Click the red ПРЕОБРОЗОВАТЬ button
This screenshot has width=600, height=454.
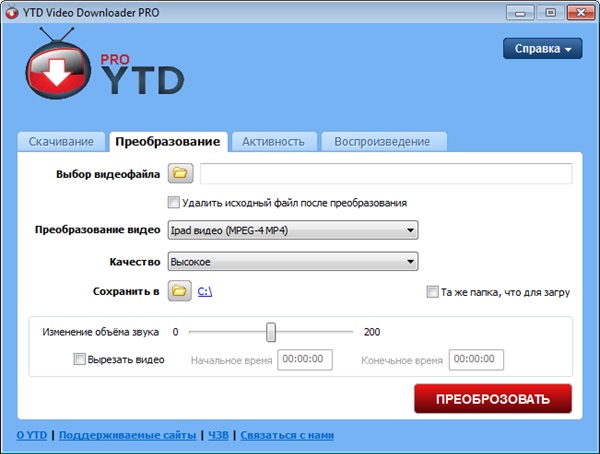tap(493, 399)
